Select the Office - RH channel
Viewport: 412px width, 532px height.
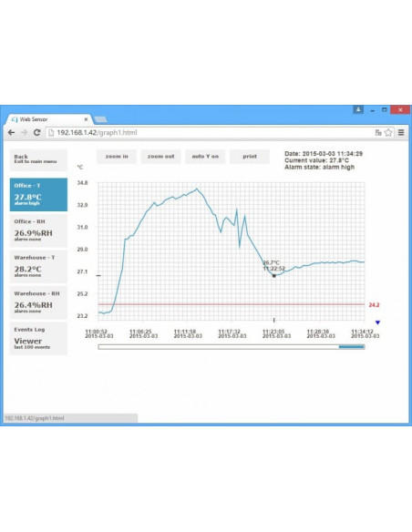point(38,230)
